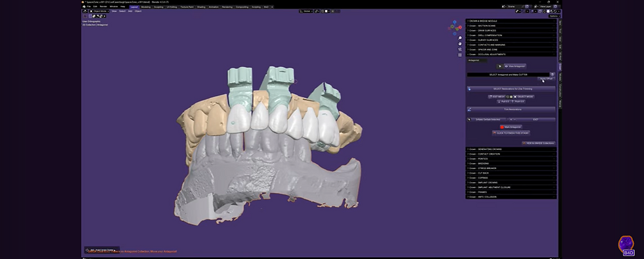Viewport: 644px width, 259px height.
Task: Click the icon right of Make CUTTER
Action: (x=553, y=75)
